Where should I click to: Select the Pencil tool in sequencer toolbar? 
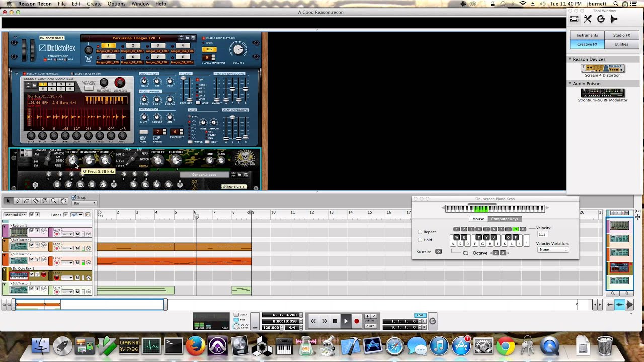[x=18, y=201]
